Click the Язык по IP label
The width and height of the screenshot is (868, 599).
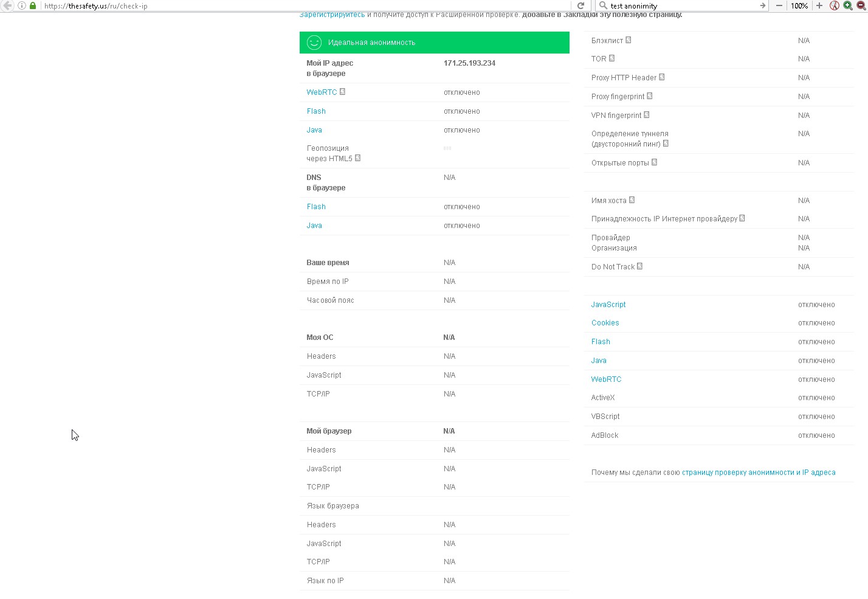pos(325,581)
